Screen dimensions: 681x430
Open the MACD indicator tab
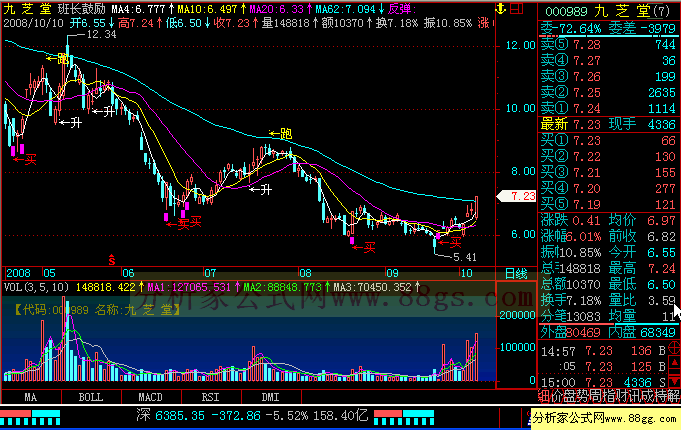[150, 397]
